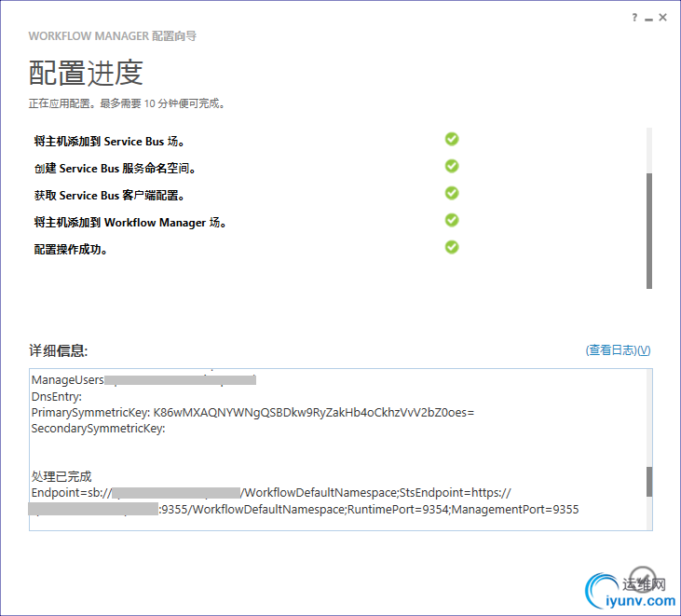The width and height of the screenshot is (681, 616).
Task: Click step text 获取 Service Bus 客户端配置
Action: tap(109, 196)
